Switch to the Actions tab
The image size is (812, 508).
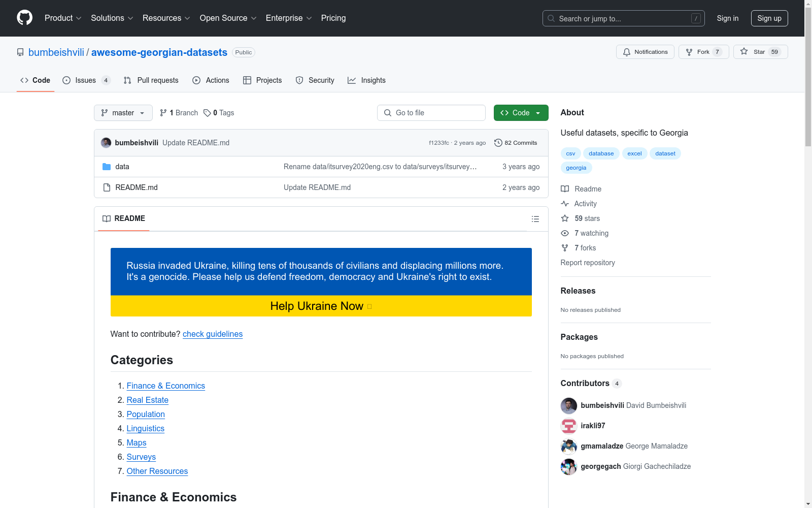click(x=211, y=80)
